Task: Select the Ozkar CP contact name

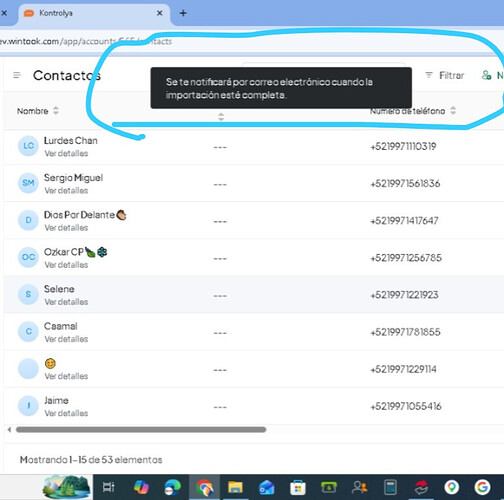Action: point(64,252)
